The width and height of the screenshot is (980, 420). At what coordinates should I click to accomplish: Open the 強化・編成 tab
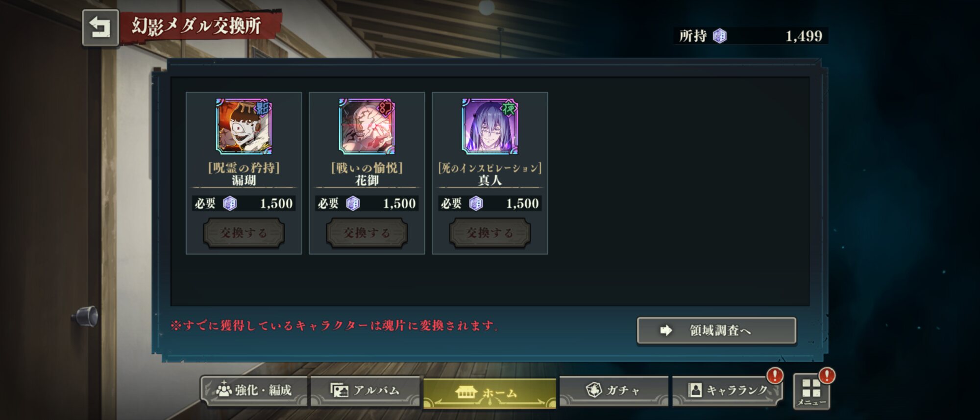click(x=254, y=391)
